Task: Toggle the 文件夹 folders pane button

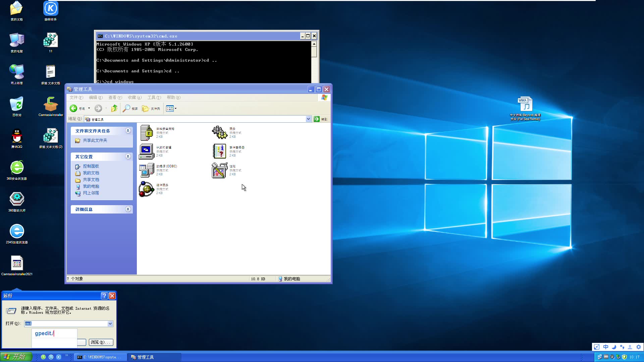Action: coord(151,108)
